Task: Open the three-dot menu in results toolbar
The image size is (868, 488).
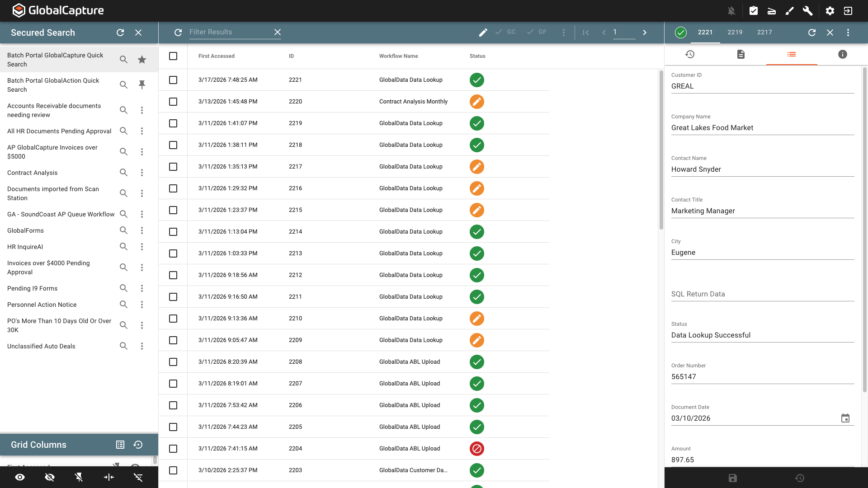Action: (x=564, y=32)
